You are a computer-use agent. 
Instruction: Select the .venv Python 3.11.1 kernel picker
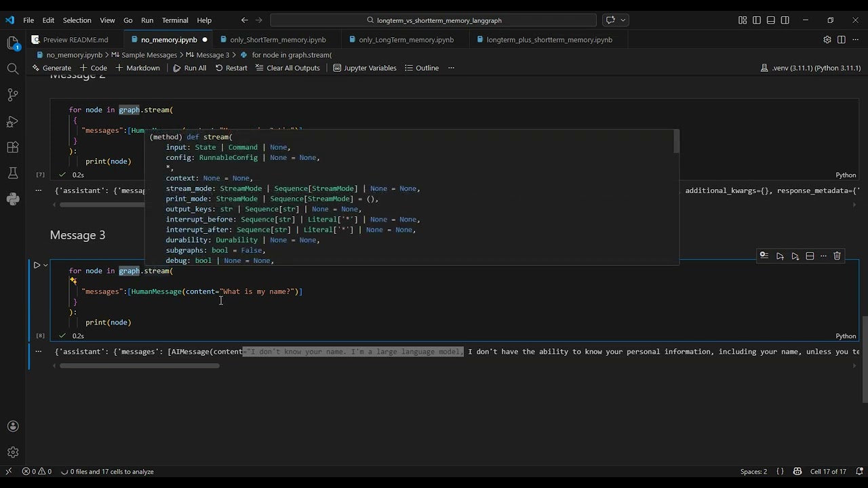[811, 68]
